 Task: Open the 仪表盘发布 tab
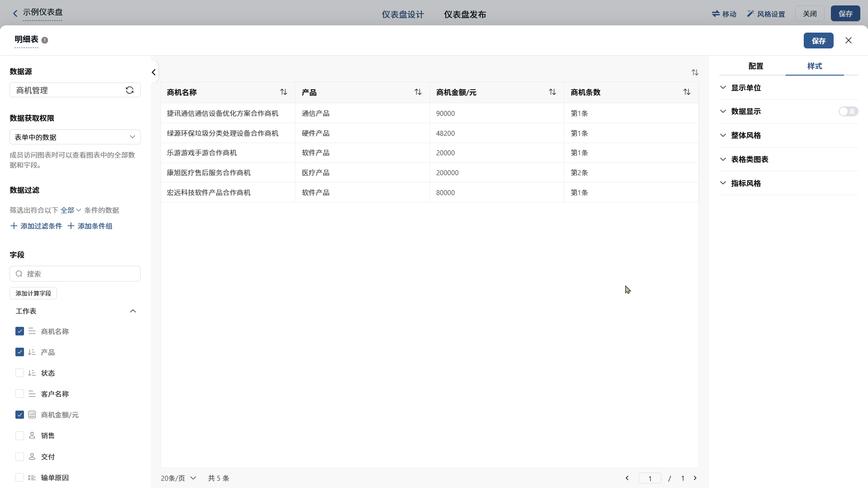(x=465, y=14)
